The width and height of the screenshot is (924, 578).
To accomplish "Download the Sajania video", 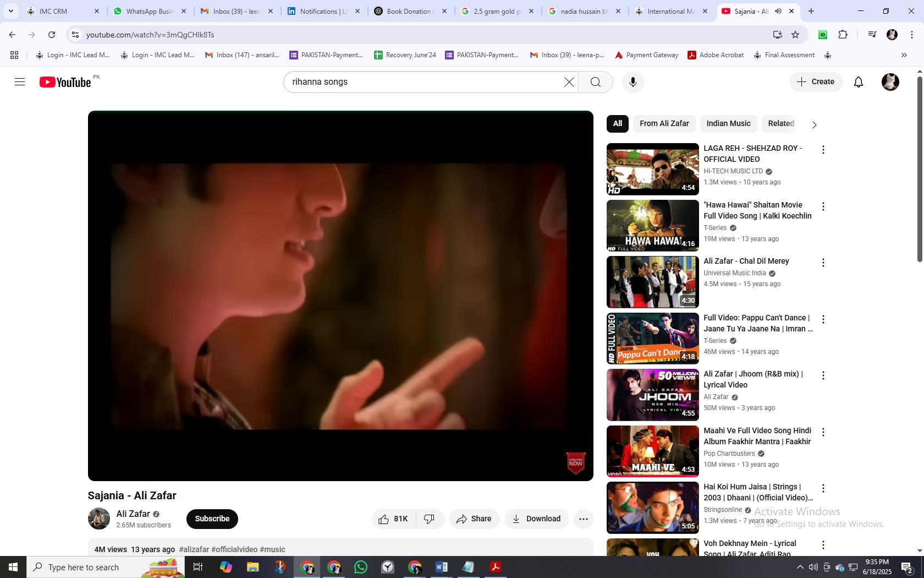I will pos(537,519).
